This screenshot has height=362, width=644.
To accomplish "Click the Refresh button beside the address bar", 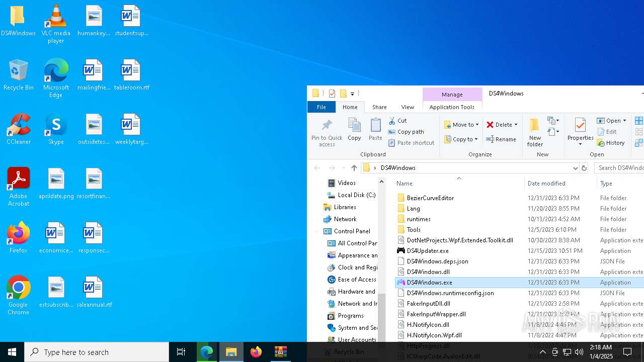I will coord(584,168).
